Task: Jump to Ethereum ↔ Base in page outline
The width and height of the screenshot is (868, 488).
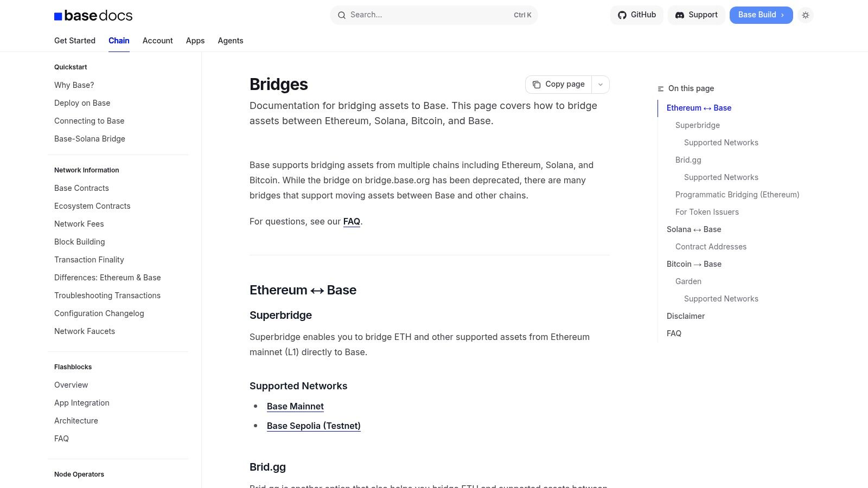Action: click(x=699, y=108)
